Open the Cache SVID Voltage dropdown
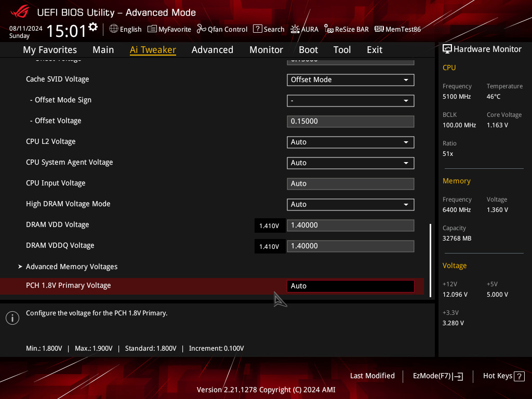This screenshot has height=399, width=532. click(x=351, y=79)
